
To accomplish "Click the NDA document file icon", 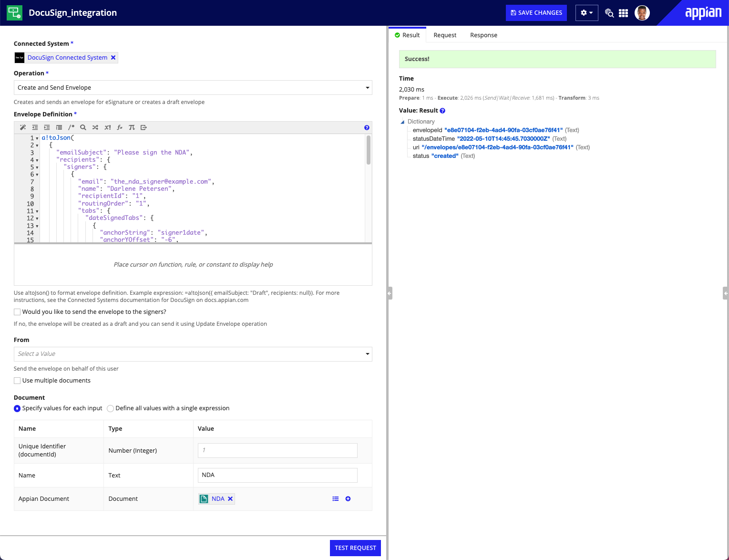I will [x=204, y=499].
